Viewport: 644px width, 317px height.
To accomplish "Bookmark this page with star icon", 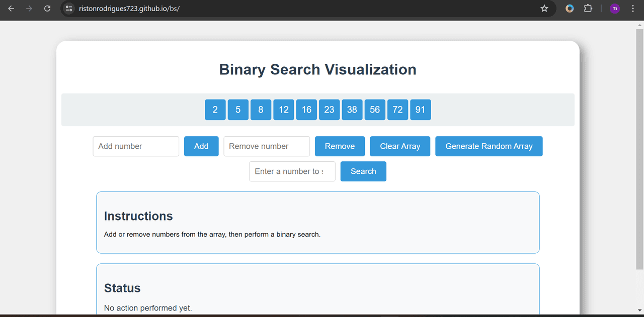I will (x=544, y=9).
